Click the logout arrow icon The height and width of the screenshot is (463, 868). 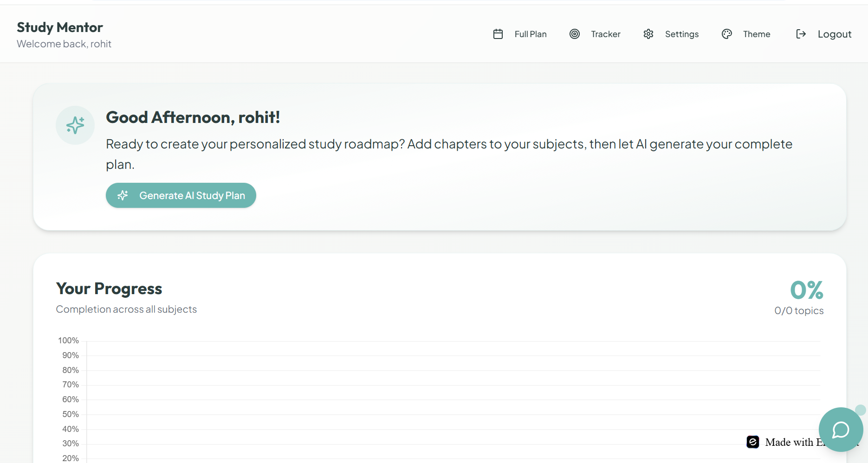[801, 34]
